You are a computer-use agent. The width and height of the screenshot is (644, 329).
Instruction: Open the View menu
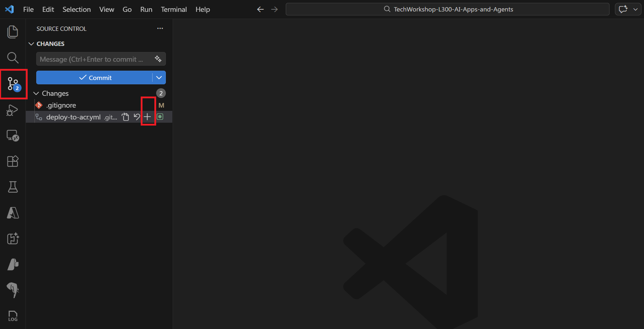[x=107, y=9]
